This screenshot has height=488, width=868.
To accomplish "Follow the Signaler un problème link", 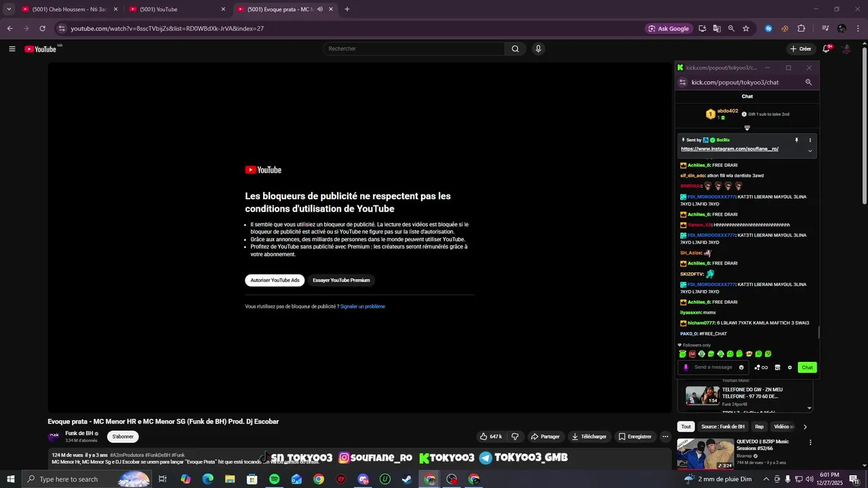I will click(363, 306).
